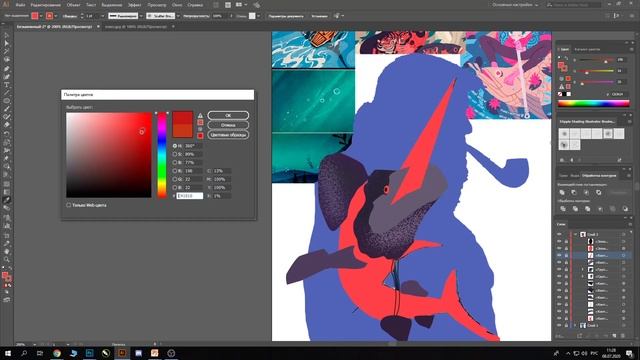
Task: Click the Intersect shape mode icon
Action: pyautogui.click(x=586, y=192)
